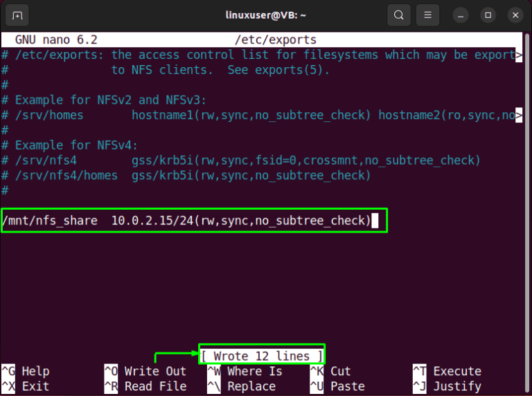Click the linuxuser@VB window title

coord(265,15)
